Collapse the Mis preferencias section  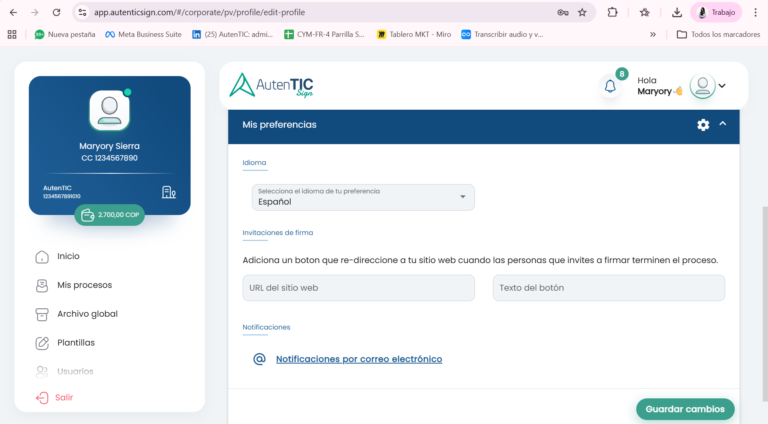[723, 123]
